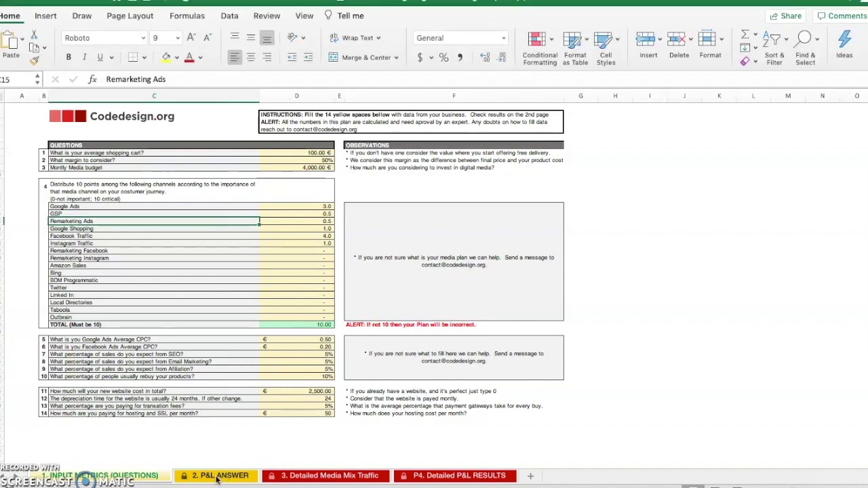The height and width of the screenshot is (488, 868).
Task: Click the insert function fx icon
Action: 92,79
